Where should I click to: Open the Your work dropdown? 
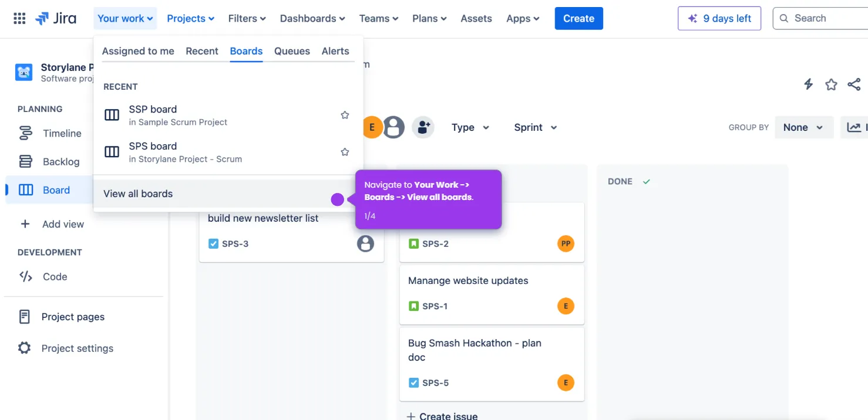point(125,18)
